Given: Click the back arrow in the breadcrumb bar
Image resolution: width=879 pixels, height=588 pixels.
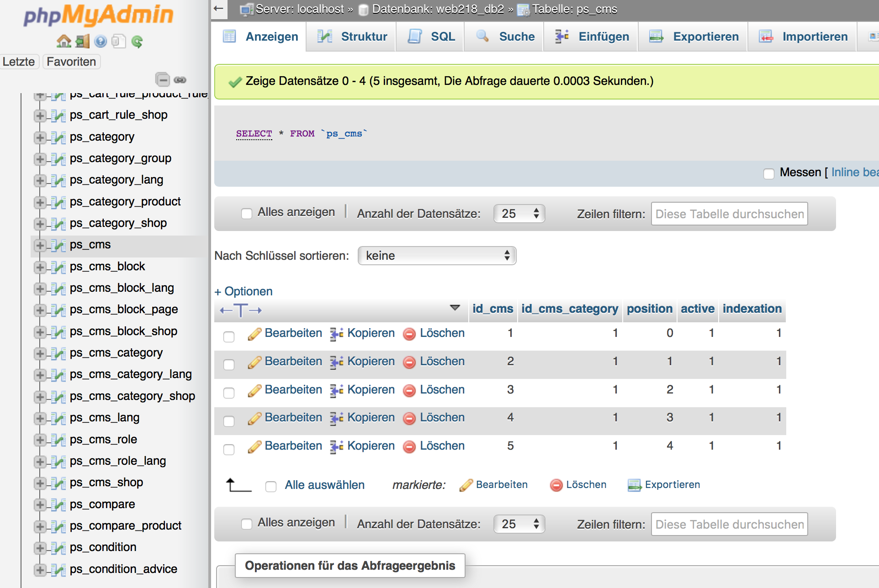Looking at the screenshot, I should pos(219,9).
